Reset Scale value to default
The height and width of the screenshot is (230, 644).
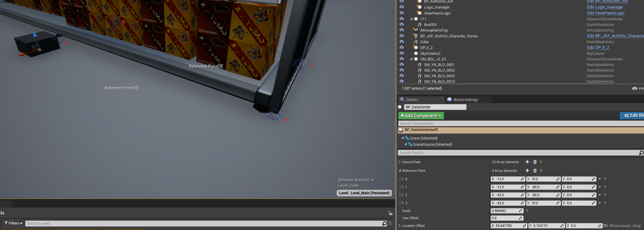coord(527,211)
